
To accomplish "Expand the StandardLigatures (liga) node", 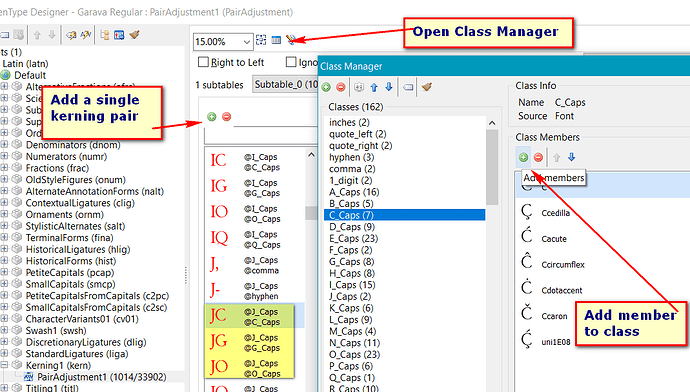I will tap(4, 354).
